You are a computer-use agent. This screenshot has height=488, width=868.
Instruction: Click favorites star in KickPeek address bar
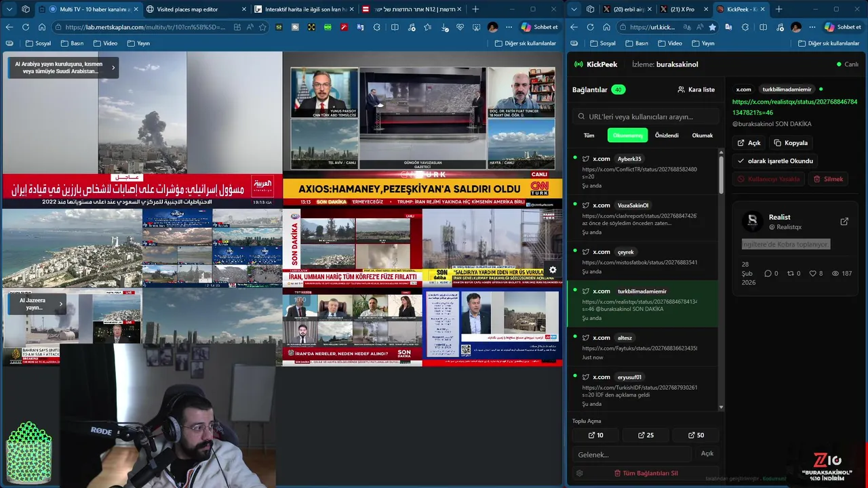pos(712,27)
